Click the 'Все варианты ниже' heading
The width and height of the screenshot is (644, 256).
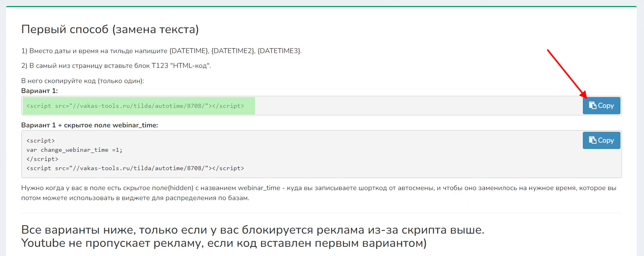pos(252,230)
